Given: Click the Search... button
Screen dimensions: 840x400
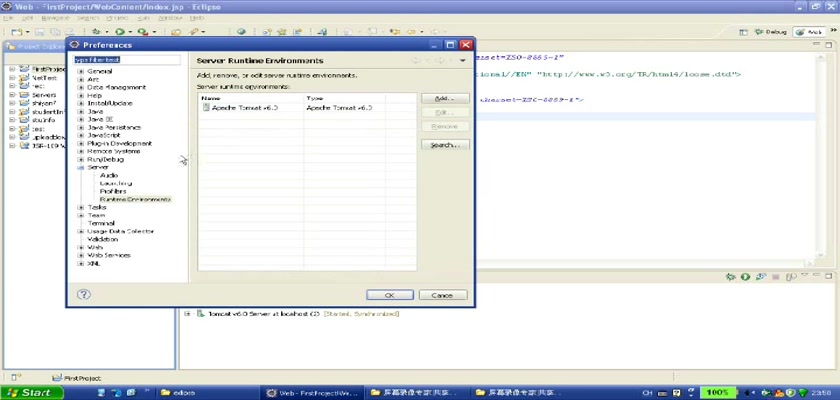Looking at the screenshot, I should pyautogui.click(x=445, y=145).
